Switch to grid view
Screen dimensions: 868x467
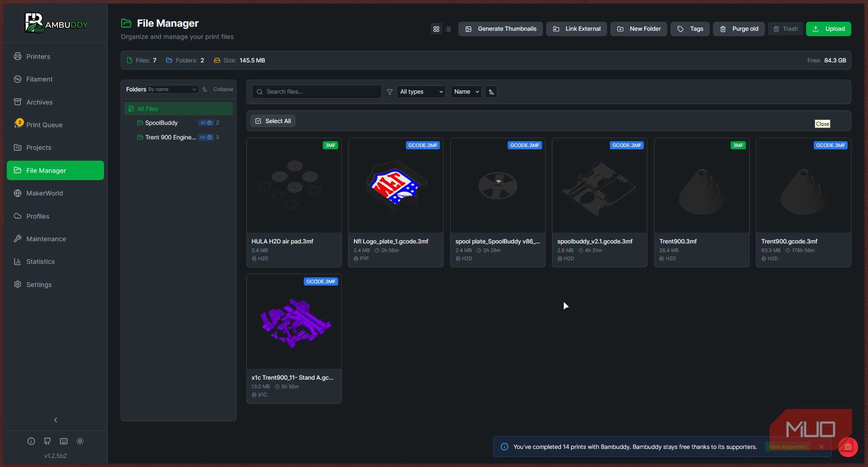(436, 29)
